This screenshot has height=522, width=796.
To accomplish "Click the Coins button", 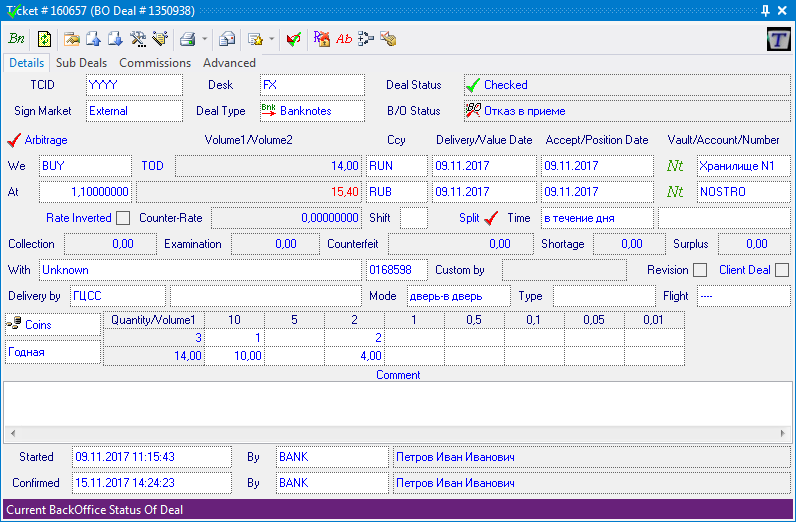I will [x=52, y=324].
